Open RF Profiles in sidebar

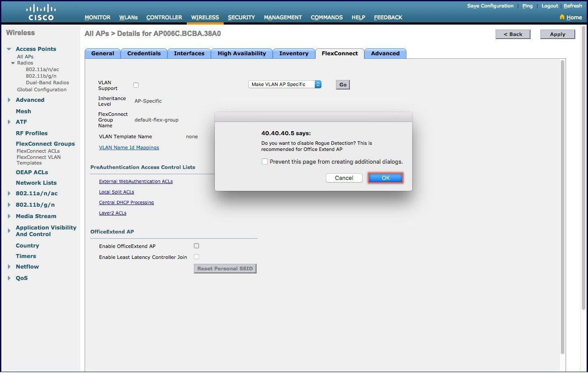[x=32, y=133]
